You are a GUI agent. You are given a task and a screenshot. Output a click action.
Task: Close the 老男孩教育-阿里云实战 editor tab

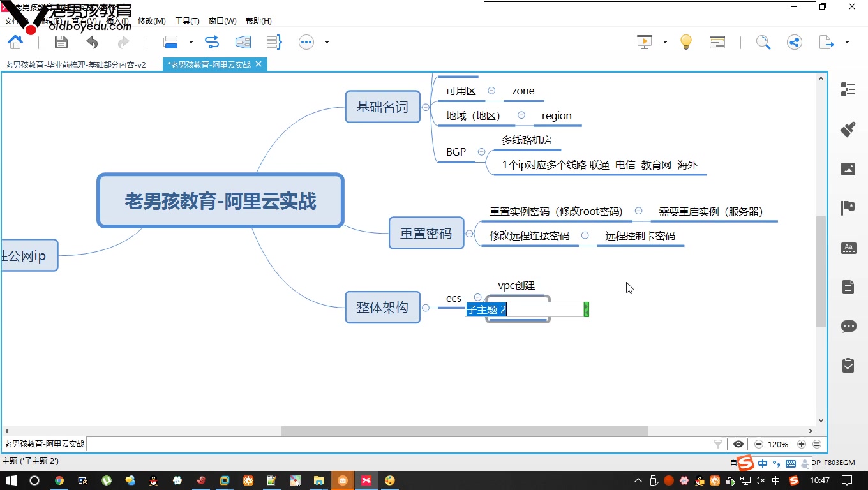[x=258, y=64]
